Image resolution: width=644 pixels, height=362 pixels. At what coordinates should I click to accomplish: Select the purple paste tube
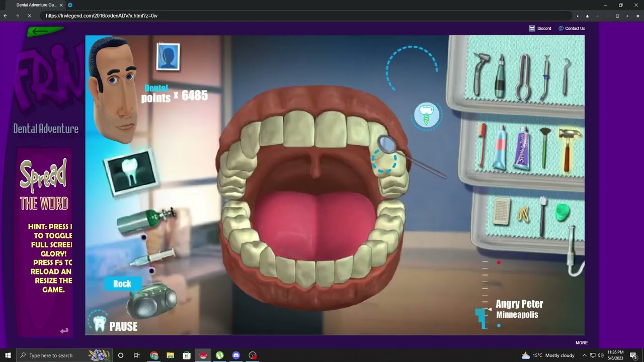click(522, 148)
